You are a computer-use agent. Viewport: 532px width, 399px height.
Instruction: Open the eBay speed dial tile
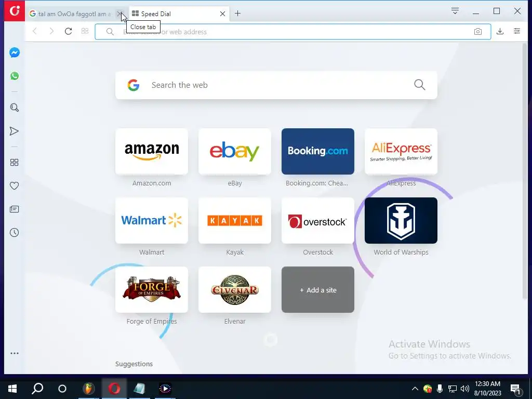(x=235, y=151)
